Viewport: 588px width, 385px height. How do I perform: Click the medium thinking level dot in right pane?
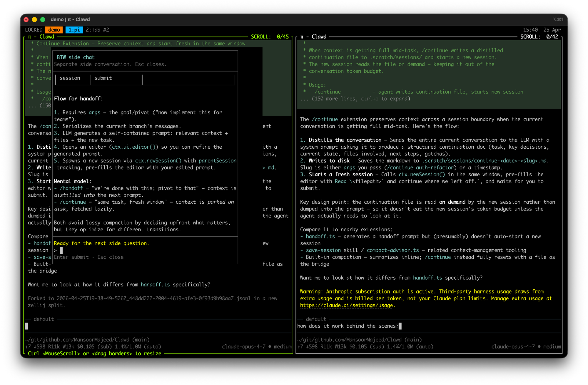pos(539,346)
